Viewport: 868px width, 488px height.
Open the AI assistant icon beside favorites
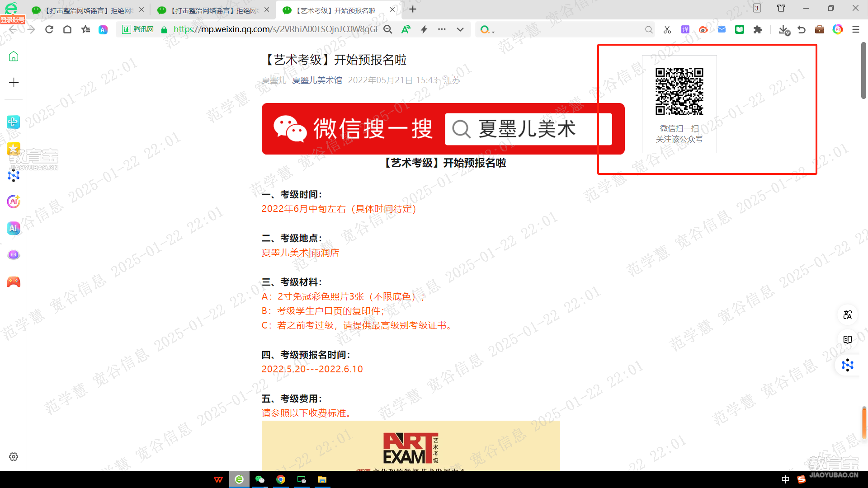tap(103, 30)
